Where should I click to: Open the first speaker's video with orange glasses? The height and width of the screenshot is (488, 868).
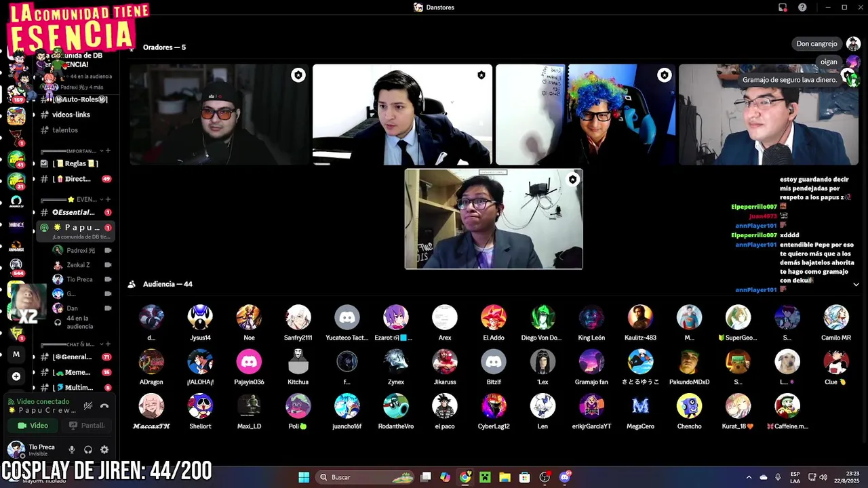[x=219, y=115]
